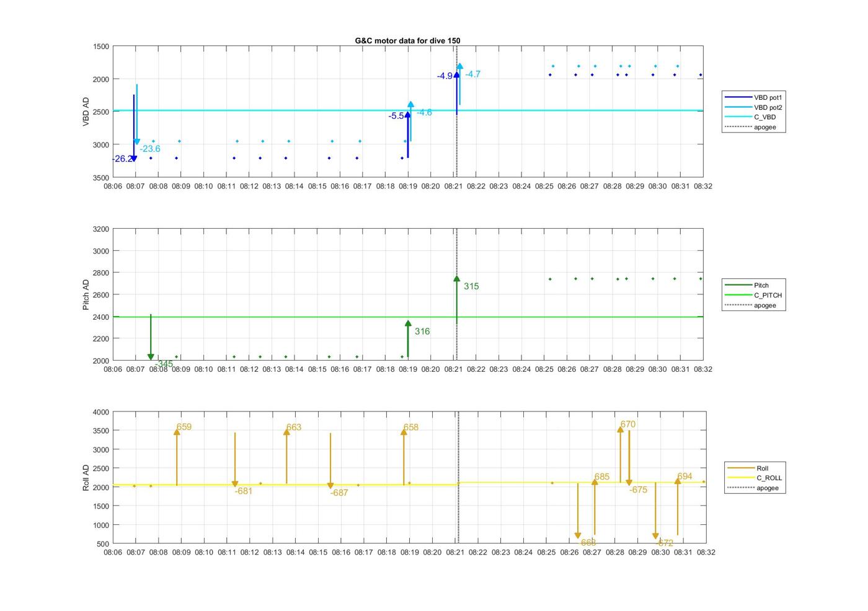The width and height of the screenshot is (868, 611).
Task: Click the '1500' tick on VBD axis
Action: point(101,46)
